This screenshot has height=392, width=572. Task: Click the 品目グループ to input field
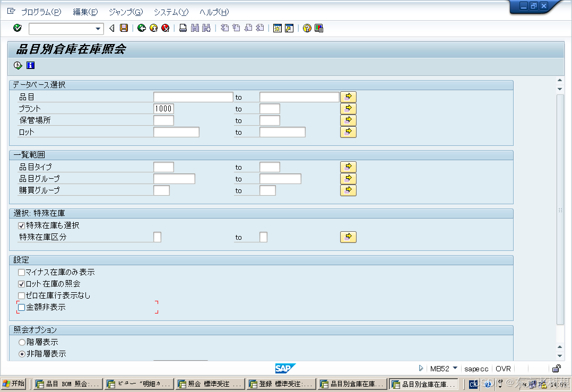tap(280, 179)
